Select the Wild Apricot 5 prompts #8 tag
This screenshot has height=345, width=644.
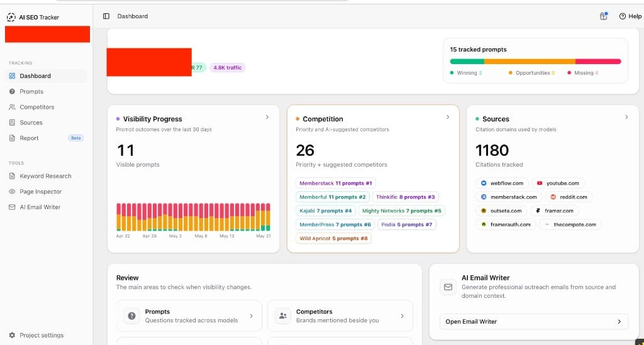[333, 238]
